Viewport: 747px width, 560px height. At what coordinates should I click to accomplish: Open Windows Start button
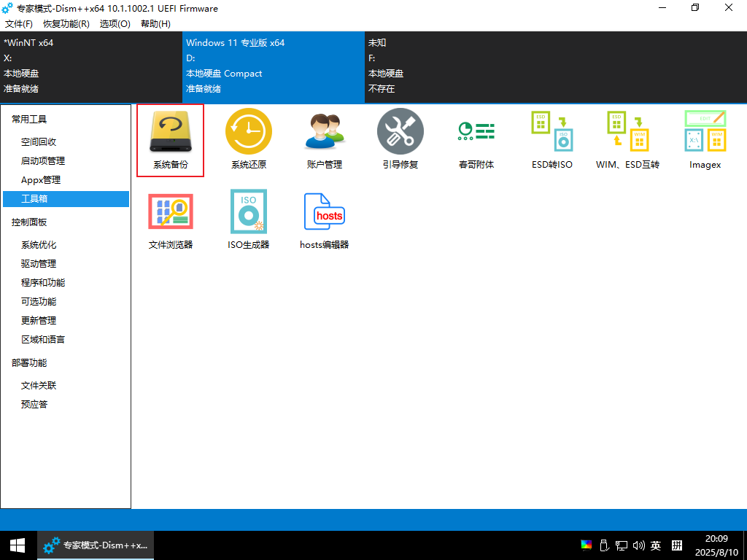click(x=18, y=545)
